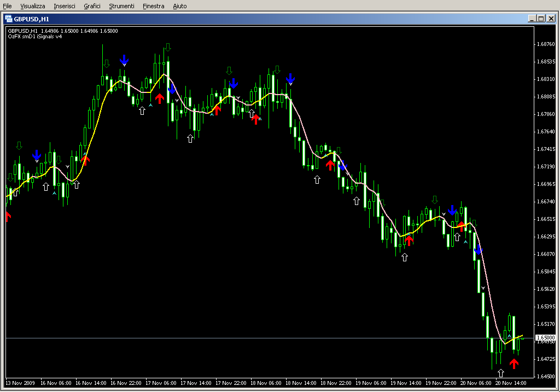The height and width of the screenshot is (392, 560).
Task: Click the '16 Nov 06:00' time label
Action: pos(56,383)
